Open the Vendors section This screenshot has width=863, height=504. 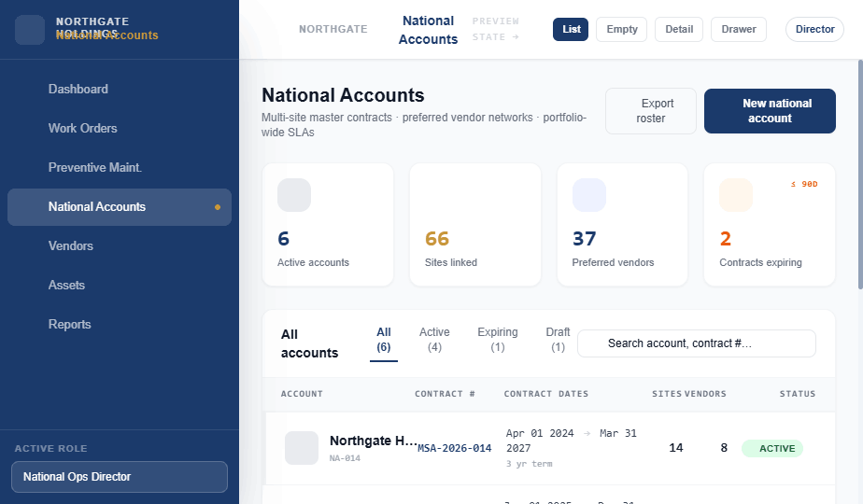point(120,246)
